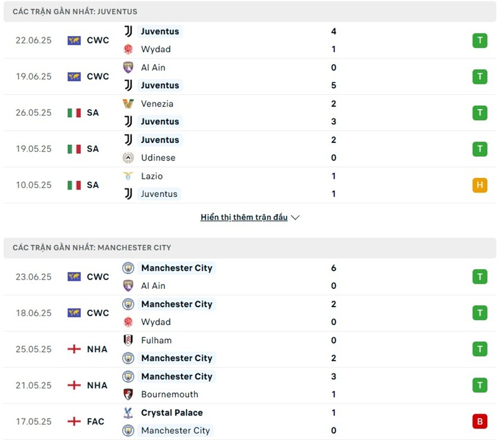Viewport: 504px width, 440px height.
Task: Select the 'Các trận gần nhất: Juventus' header
Action: pos(75,11)
